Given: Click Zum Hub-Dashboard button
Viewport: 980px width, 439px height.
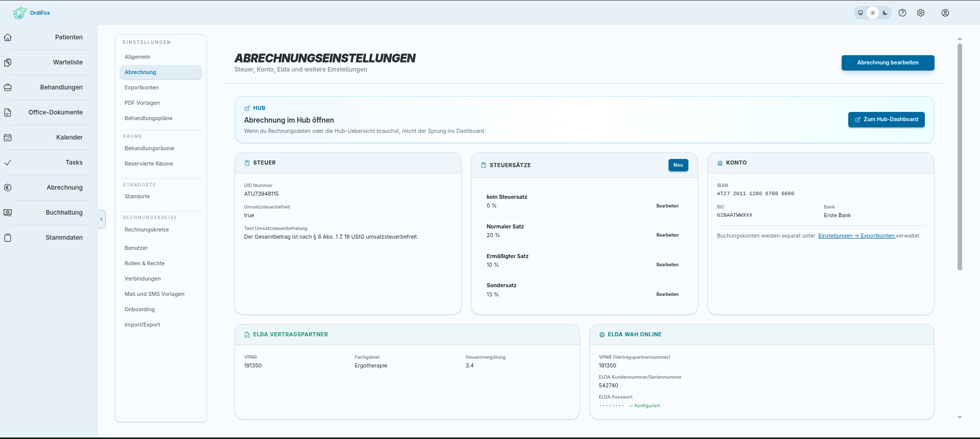Looking at the screenshot, I should coord(886,120).
